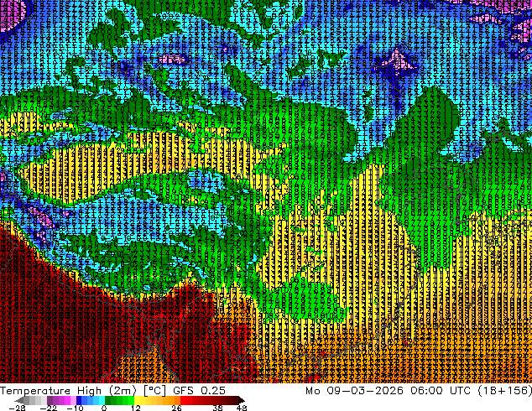Click the "GFS 0.25" model label
Viewport: 532px width, 411px height.
[199, 391]
